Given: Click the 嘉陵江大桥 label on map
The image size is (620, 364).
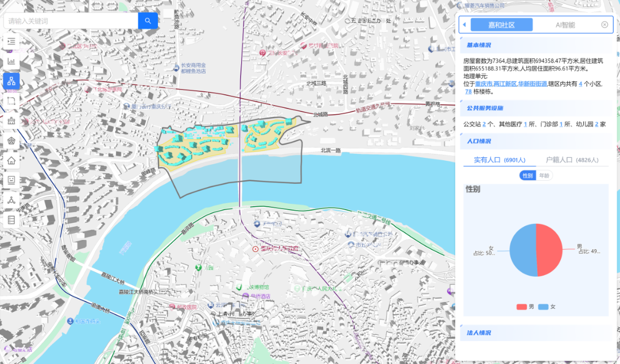Looking at the screenshot, I should pos(114,280).
